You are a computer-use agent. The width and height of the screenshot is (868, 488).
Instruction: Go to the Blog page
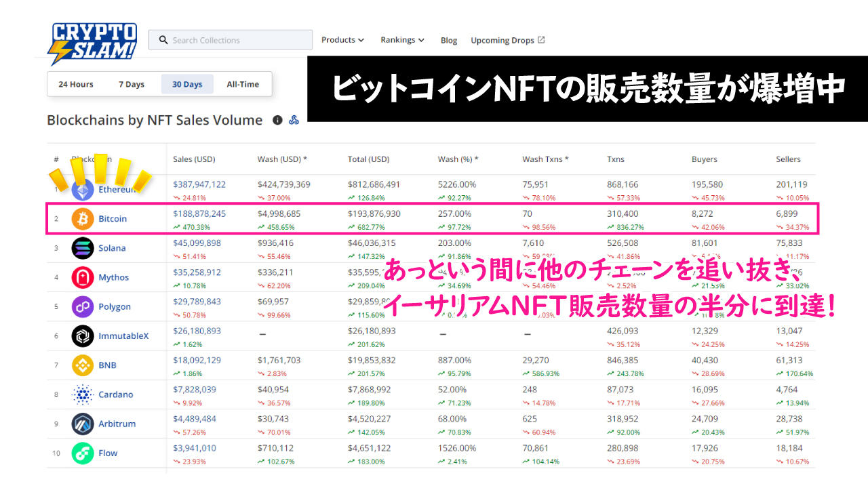(449, 41)
